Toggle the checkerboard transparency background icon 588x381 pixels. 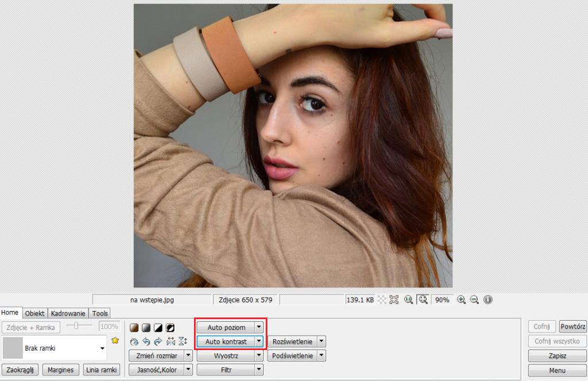(x=382, y=300)
